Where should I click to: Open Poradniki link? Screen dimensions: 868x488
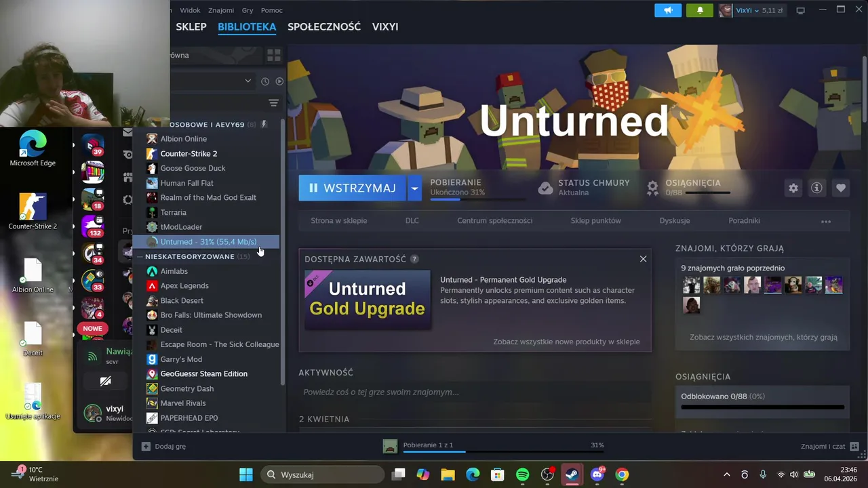(x=745, y=221)
